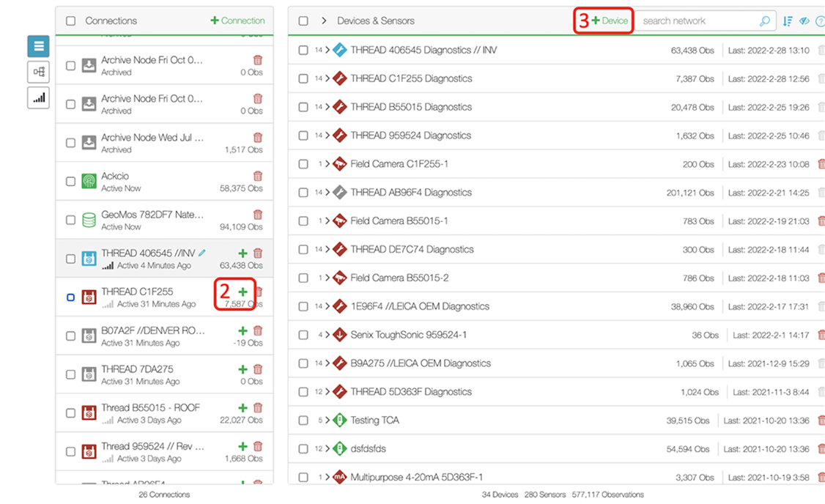Image resolution: width=825 pixels, height=504 pixels.
Task: Toggle the select-all Connections checkbox
Action: (x=70, y=21)
